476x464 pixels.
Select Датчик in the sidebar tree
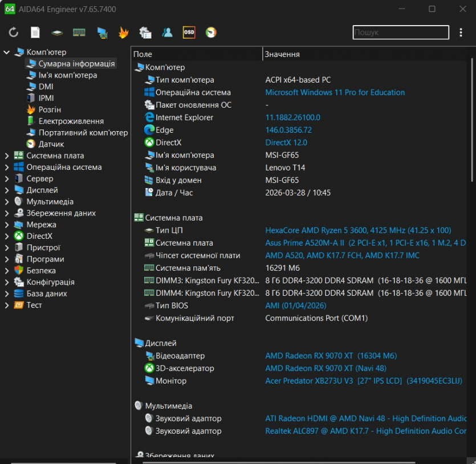[51, 144]
